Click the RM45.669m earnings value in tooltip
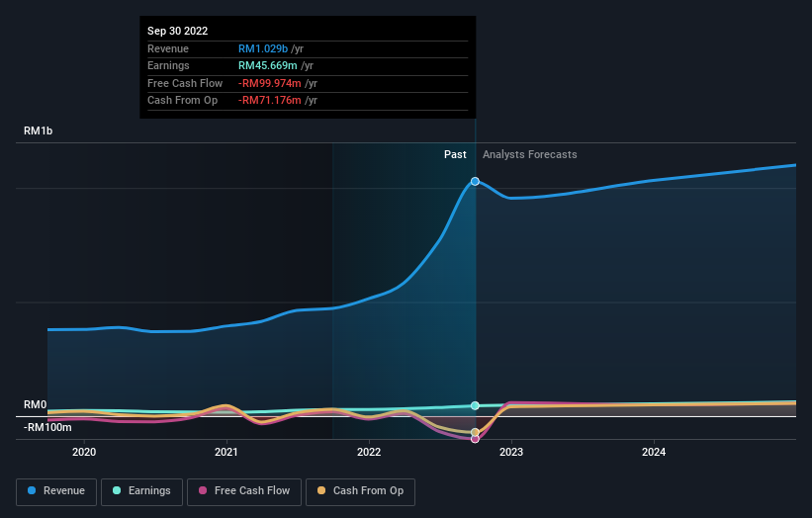This screenshot has height=518, width=812. 268,65
